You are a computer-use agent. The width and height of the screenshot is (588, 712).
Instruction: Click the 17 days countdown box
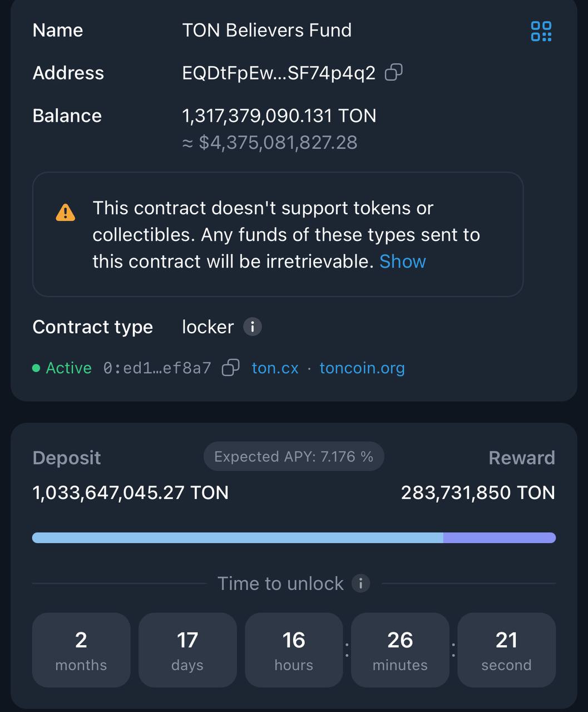[x=187, y=650]
